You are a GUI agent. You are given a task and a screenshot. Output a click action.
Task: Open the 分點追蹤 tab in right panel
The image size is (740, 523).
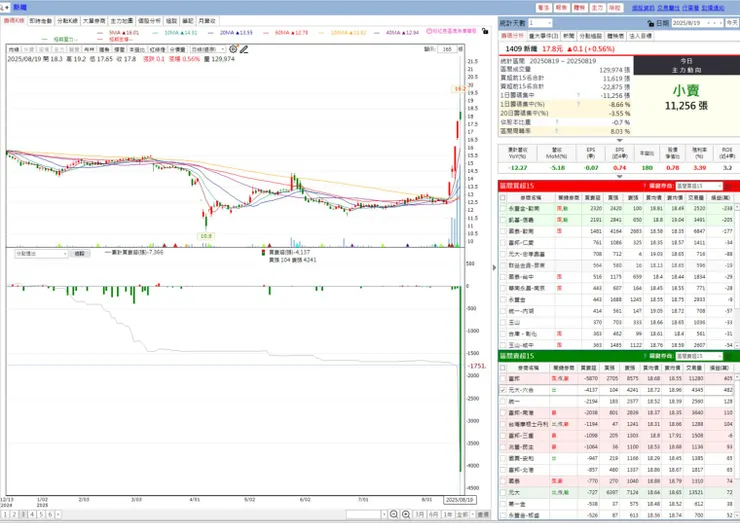[590, 36]
